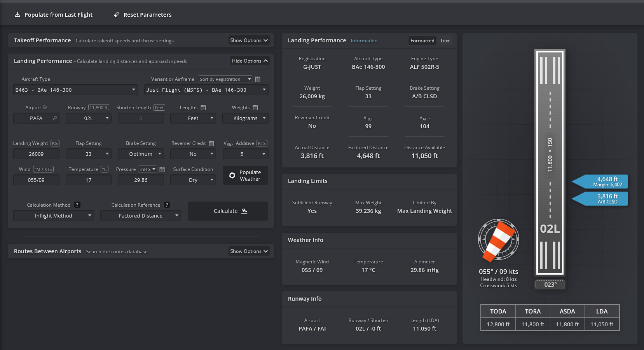Viewport: 644px width, 350px height.
Task: Click the TODA 12,800 ft table cell
Action: coord(498,324)
